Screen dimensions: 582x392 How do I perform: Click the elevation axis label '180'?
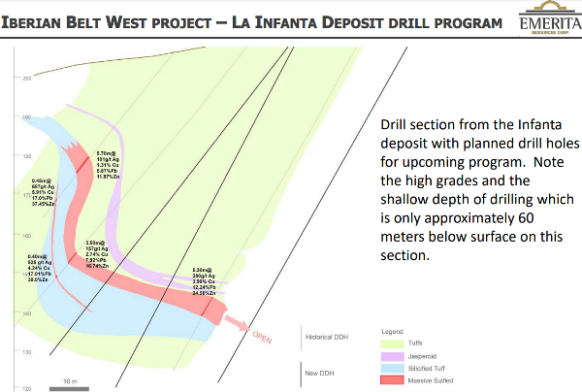click(x=27, y=156)
